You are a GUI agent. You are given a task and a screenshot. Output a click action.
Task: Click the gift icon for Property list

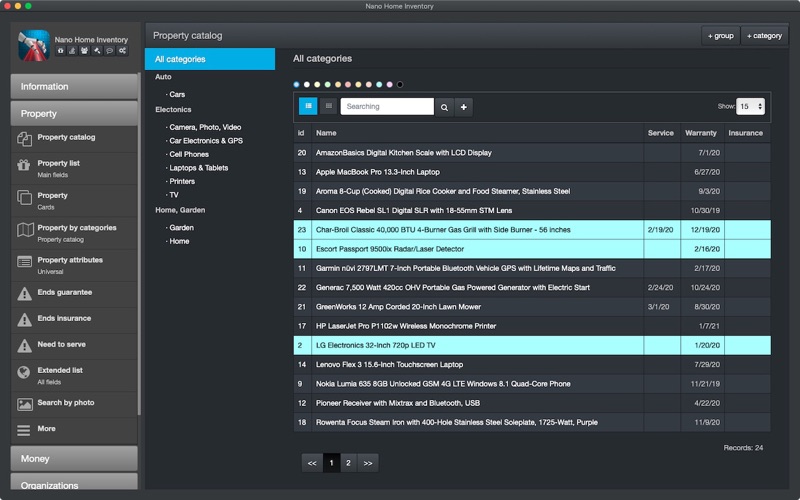pos(24,165)
